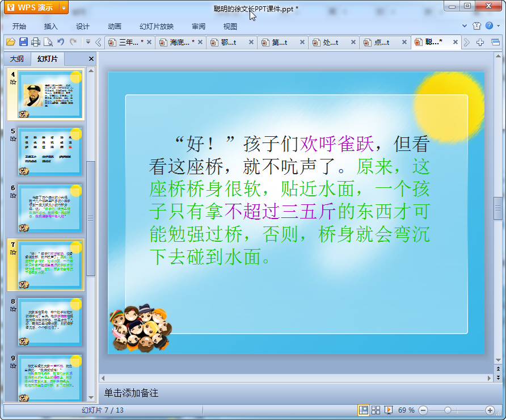The image size is (506, 420).
Task: Close the 三年... document tab
Action: pyautogui.click(x=149, y=42)
